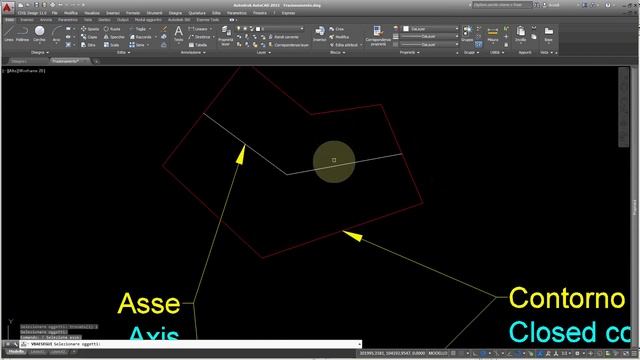Select the Cerchio circle tool

click(39, 34)
